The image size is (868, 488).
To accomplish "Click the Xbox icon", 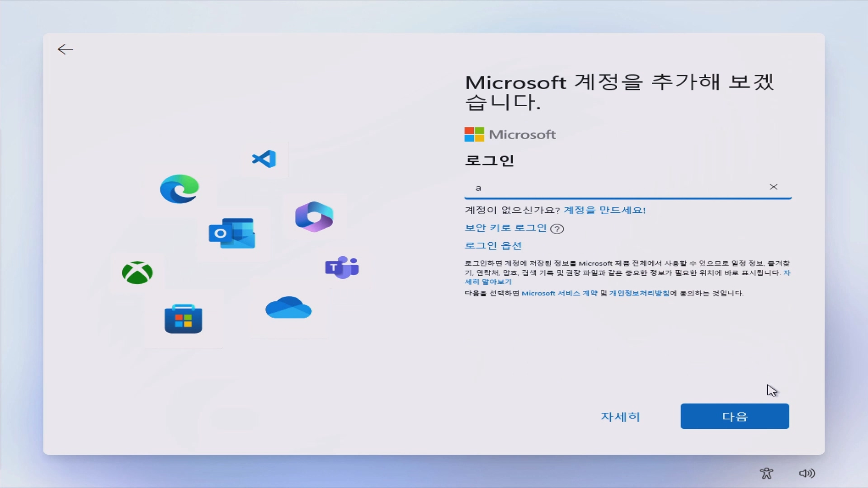I will point(137,272).
